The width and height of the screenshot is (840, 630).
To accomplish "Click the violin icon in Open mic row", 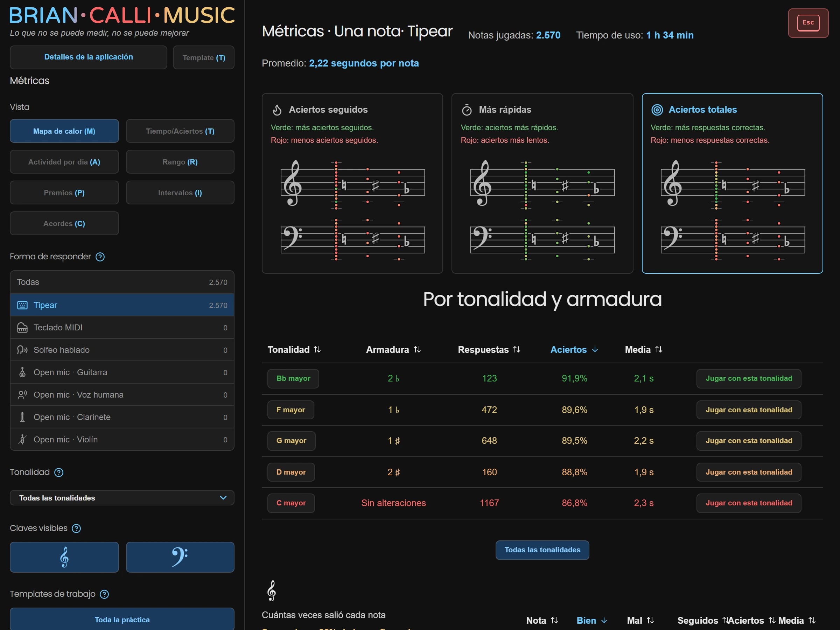I will click(x=22, y=440).
